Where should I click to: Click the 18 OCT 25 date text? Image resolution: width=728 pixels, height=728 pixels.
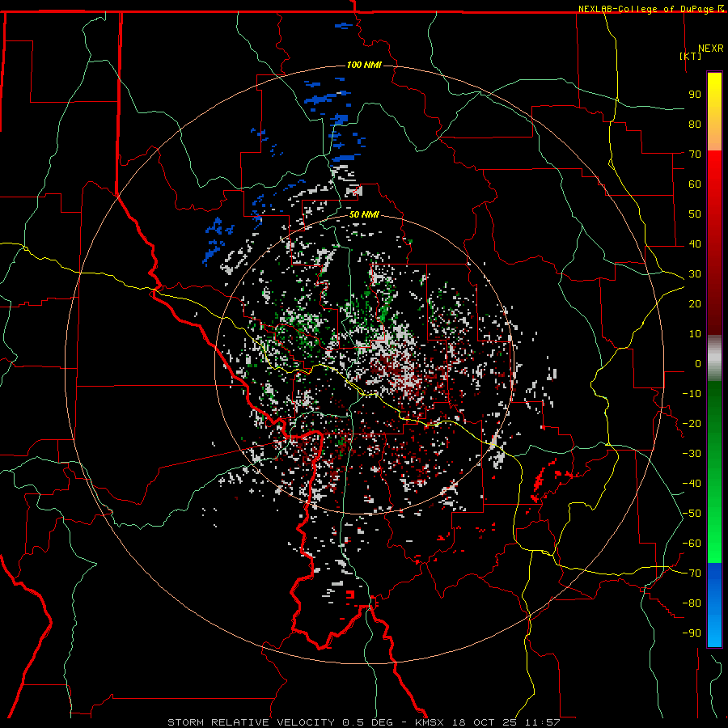coord(485,722)
